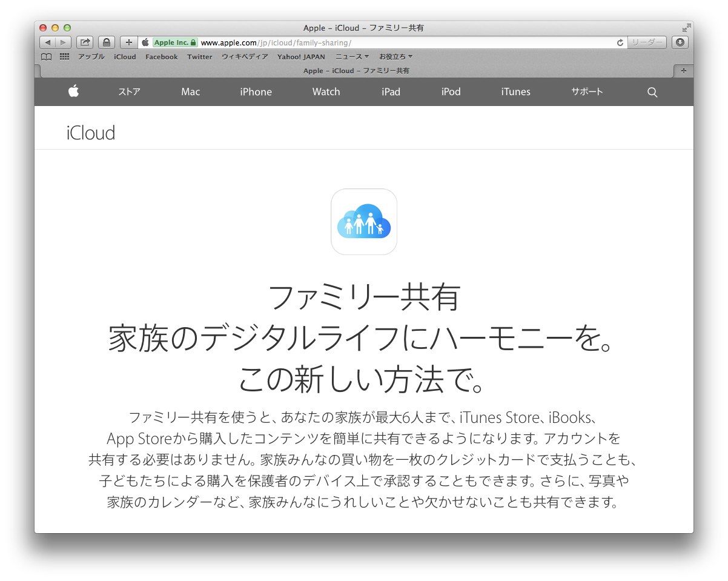Viewport: 728px width, 581px height.
Task: Add bookmark with the plus button
Action: click(x=128, y=42)
